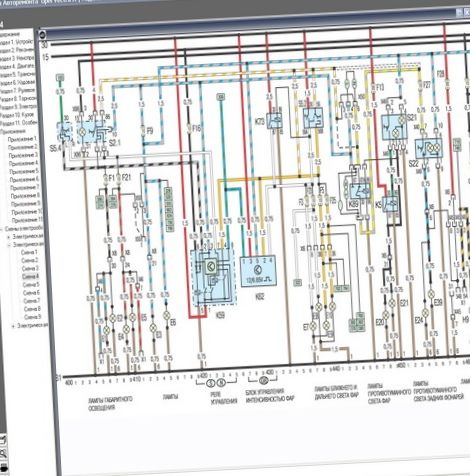Open tree item Раздел 10
The image size is (470, 476).
(x=17, y=115)
